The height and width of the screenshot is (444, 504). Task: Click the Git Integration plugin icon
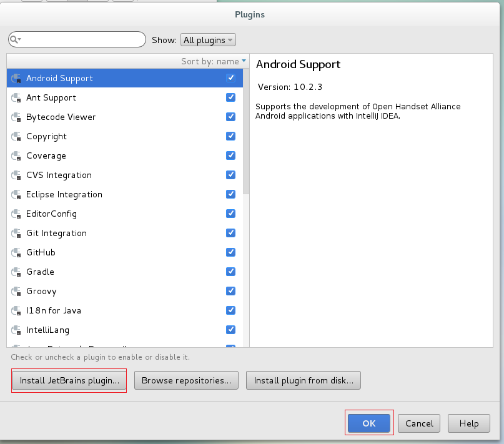(x=16, y=233)
